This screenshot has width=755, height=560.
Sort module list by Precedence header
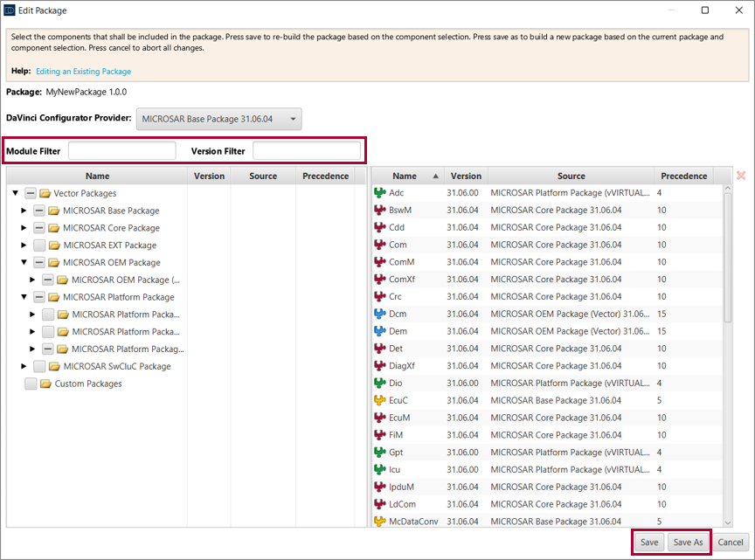tap(683, 176)
